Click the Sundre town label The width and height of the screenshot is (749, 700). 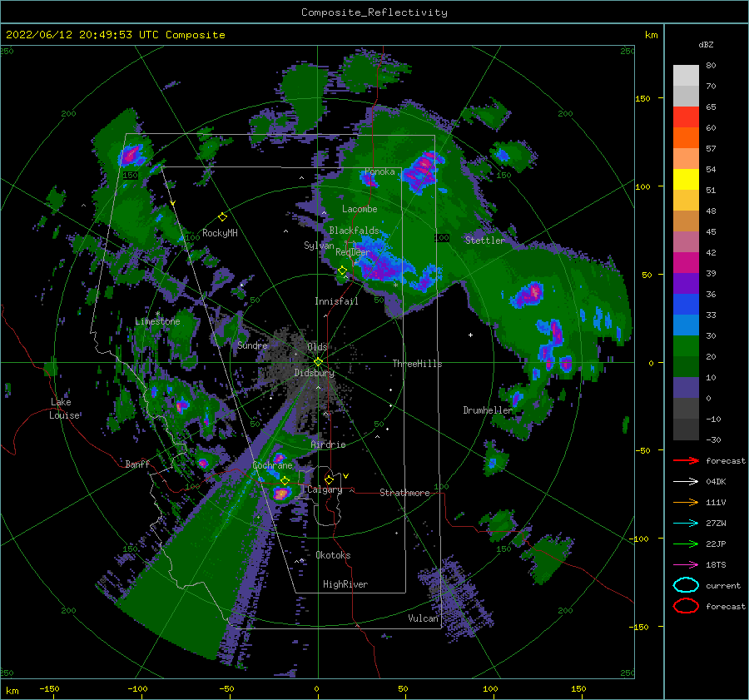[x=252, y=345]
